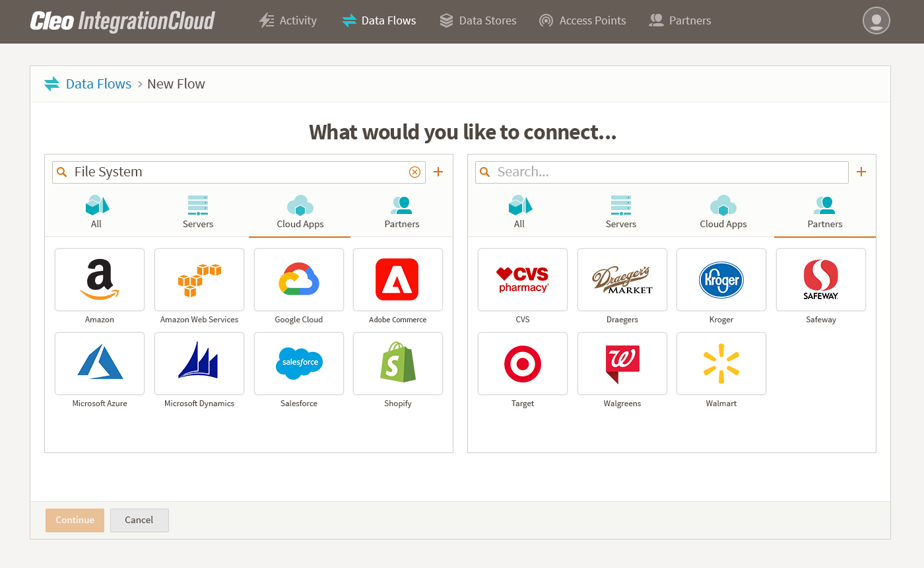This screenshot has height=568, width=924.
Task: Go to Data Stores in top navigation
Action: (x=478, y=20)
